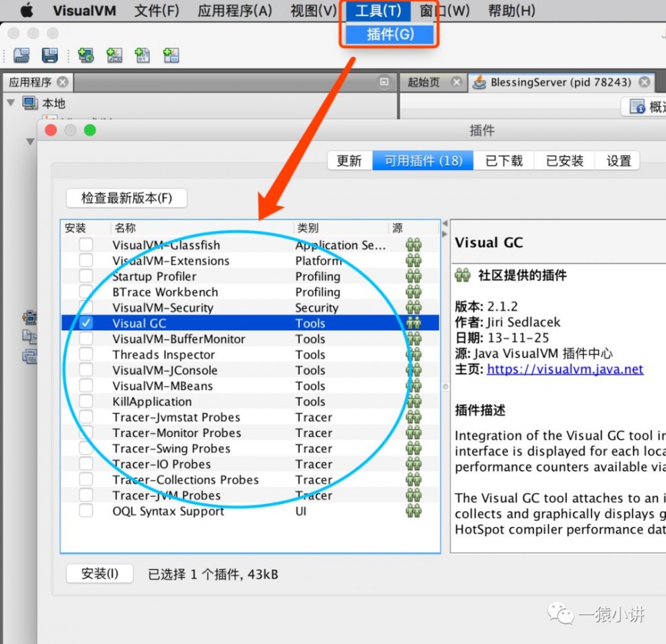Viewport: 666px width, 644px height.
Task: Click the community plugin icon beside Visual GC
Action: (414, 323)
